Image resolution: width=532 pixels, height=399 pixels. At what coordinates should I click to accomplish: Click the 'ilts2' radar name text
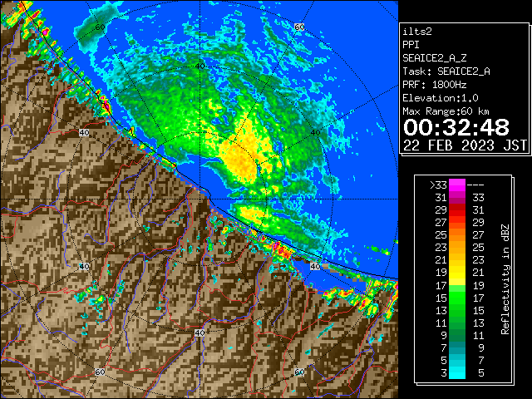[417, 32]
